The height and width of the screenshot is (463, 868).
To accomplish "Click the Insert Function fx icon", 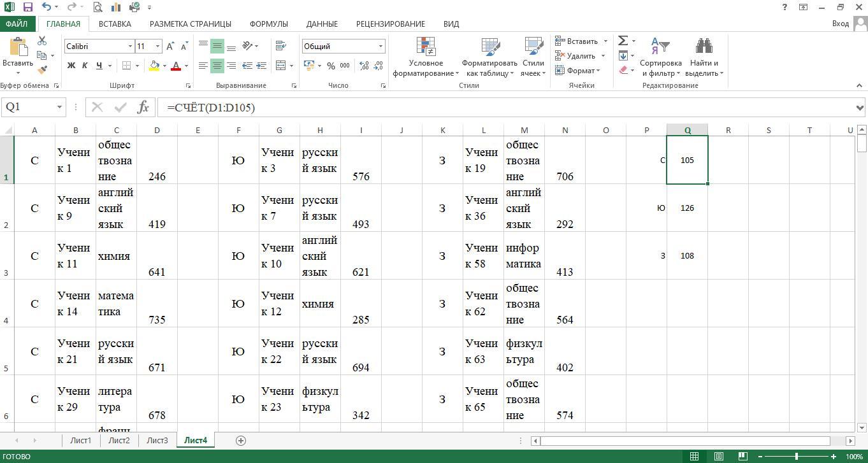I will point(143,107).
